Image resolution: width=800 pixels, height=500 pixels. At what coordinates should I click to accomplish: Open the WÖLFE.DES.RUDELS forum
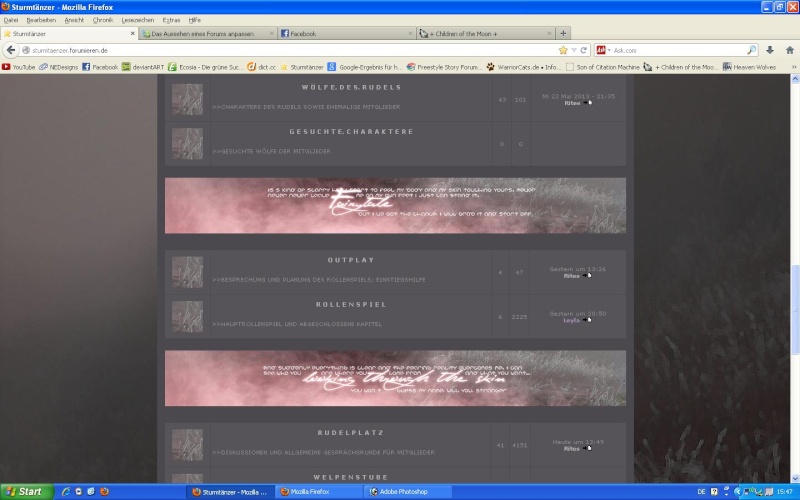[x=352, y=87]
